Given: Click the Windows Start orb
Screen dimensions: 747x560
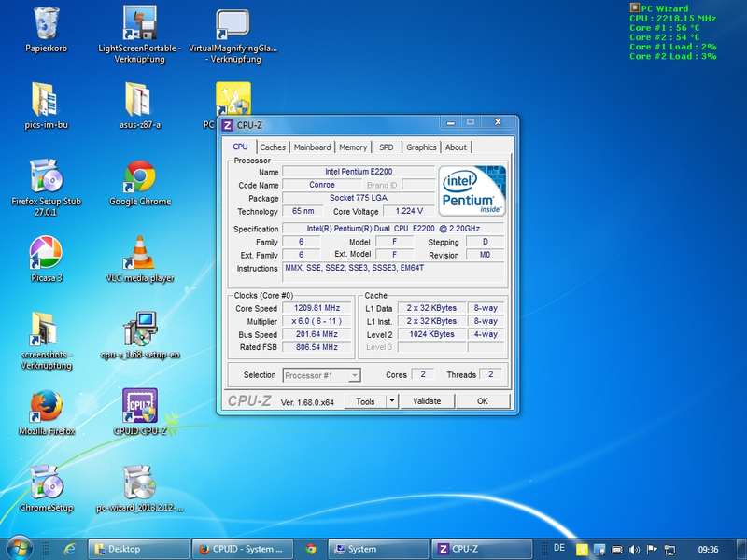Looking at the screenshot, I should tap(19, 548).
